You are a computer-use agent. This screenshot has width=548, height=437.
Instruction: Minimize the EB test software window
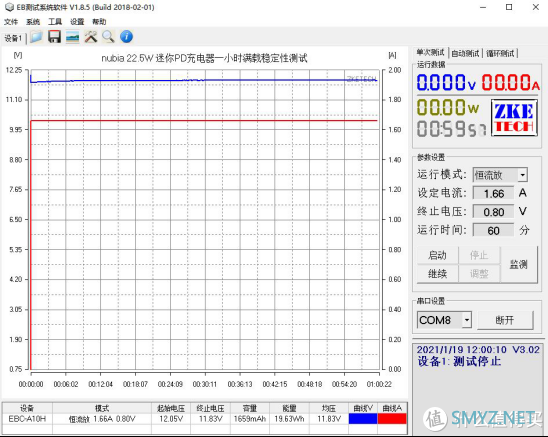tap(483, 7)
